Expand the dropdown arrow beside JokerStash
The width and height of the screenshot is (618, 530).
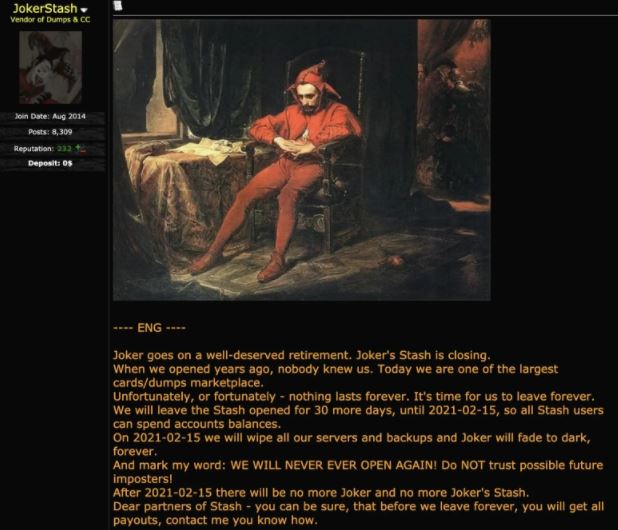(84, 10)
